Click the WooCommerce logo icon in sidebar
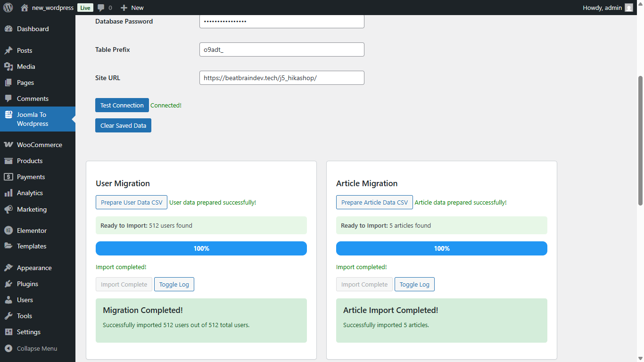The image size is (644, 362). coord(8,145)
